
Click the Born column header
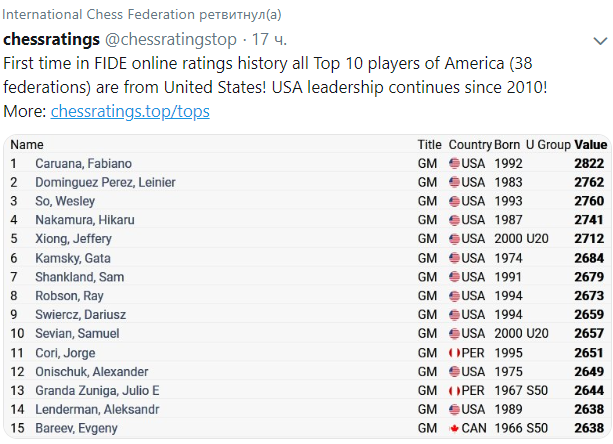click(508, 145)
